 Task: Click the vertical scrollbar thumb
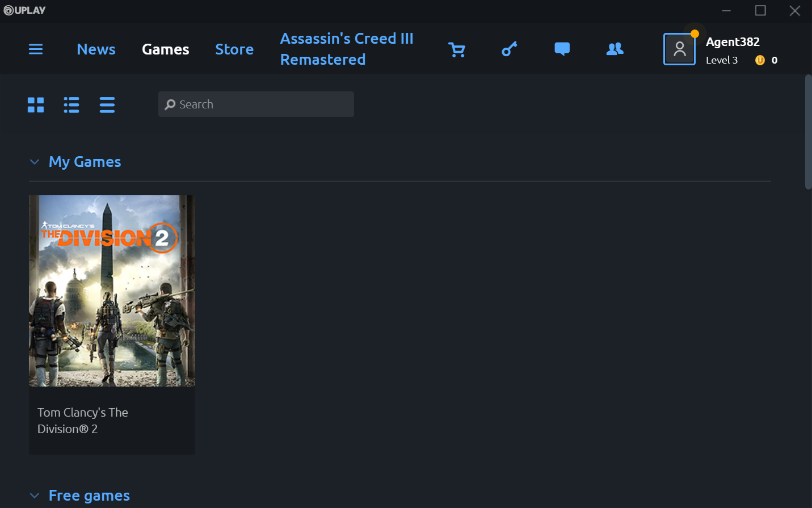[x=808, y=132]
